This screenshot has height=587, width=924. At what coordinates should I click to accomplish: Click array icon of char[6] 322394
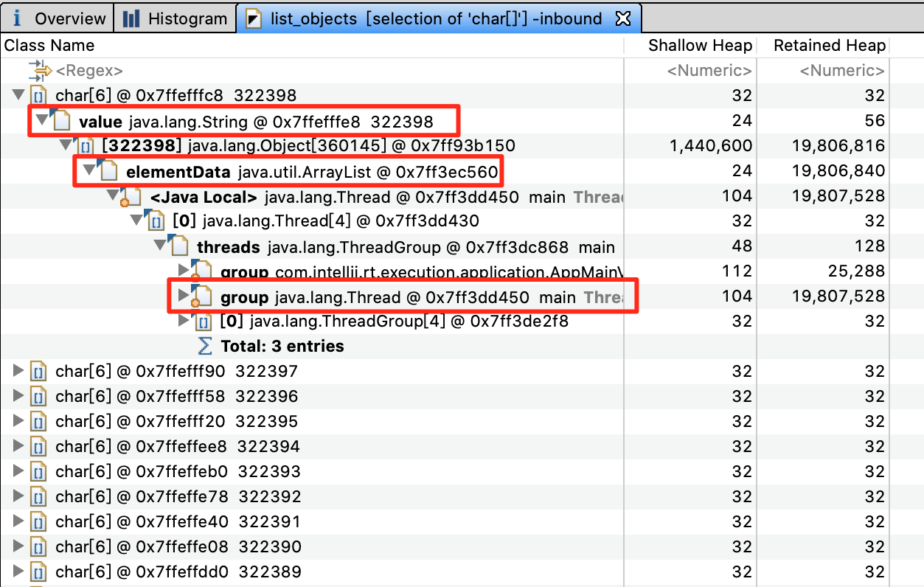(38, 446)
